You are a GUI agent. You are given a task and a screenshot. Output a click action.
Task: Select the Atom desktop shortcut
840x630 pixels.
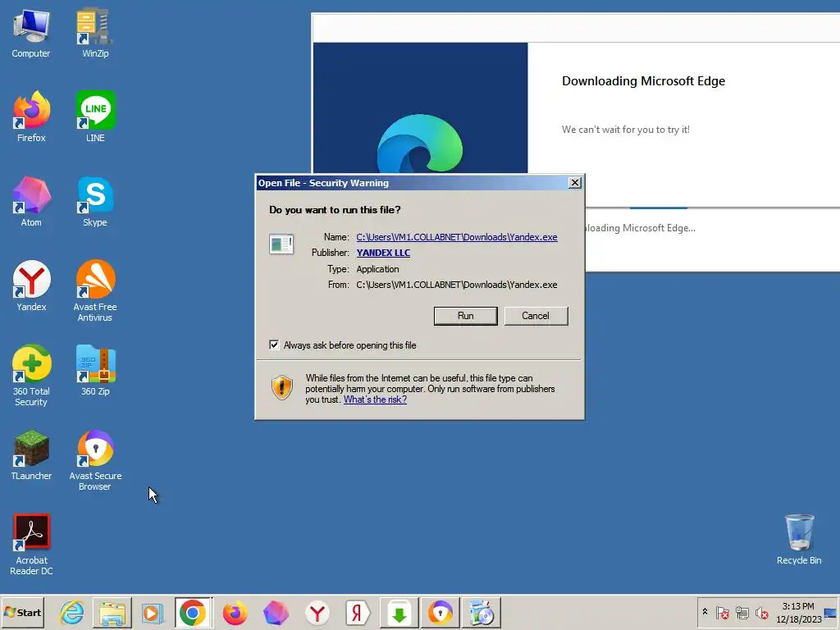click(x=31, y=202)
